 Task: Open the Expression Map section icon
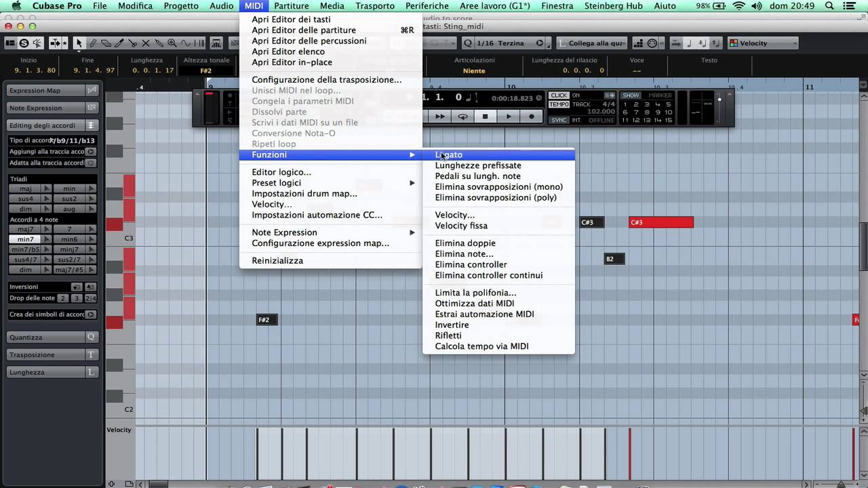[92, 91]
